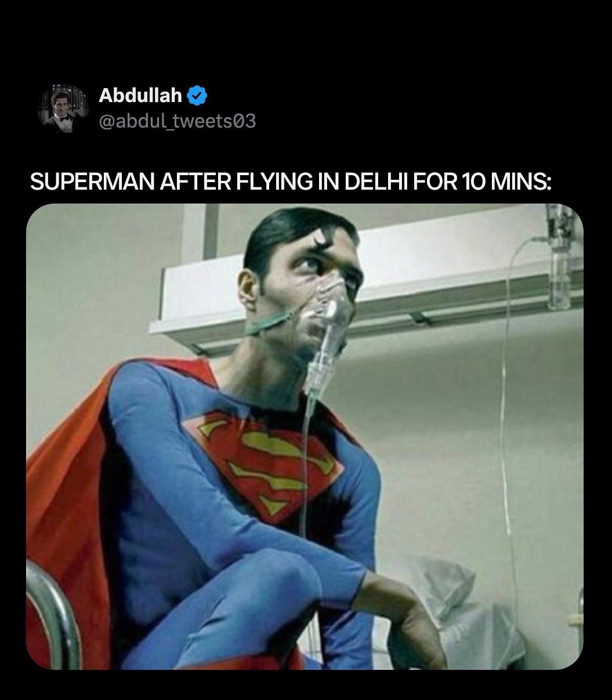Click the Superman S logo on chest
Viewport: 612px width, 700px height.
tap(264, 458)
